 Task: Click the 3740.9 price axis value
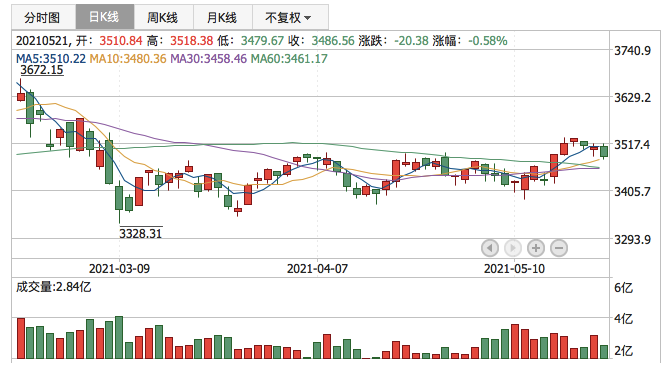point(632,51)
